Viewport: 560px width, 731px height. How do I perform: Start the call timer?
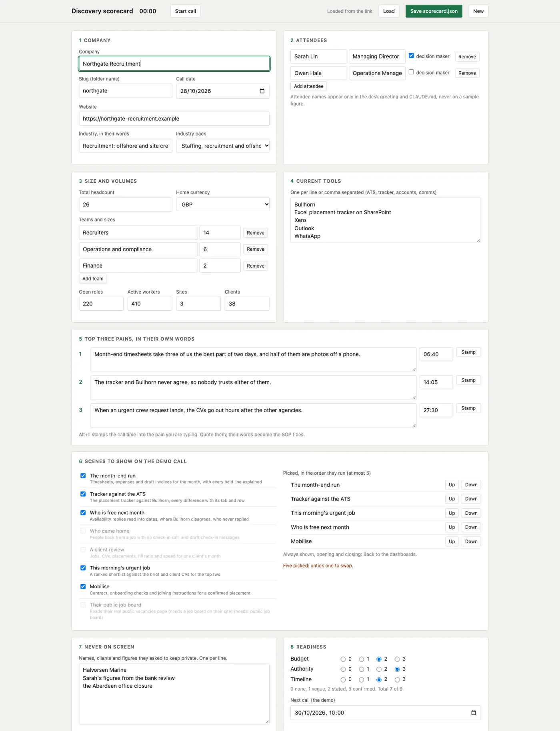pyautogui.click(x=186, y=11)
